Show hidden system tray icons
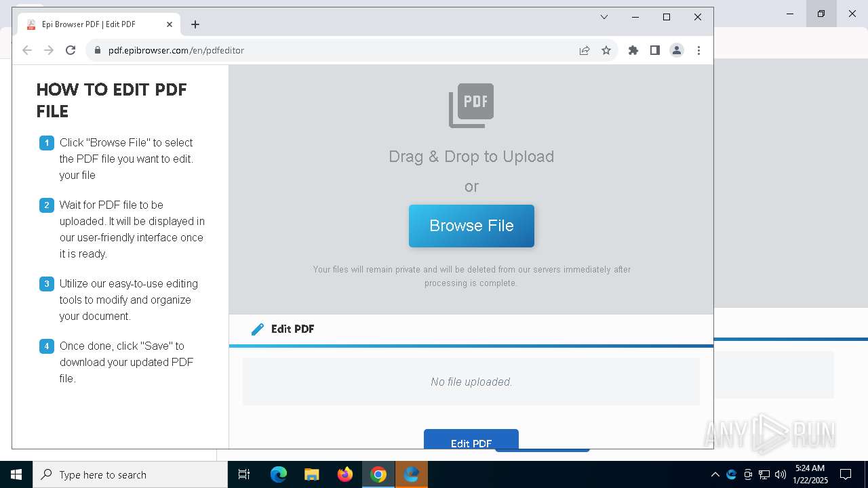 tap(715, 474)
